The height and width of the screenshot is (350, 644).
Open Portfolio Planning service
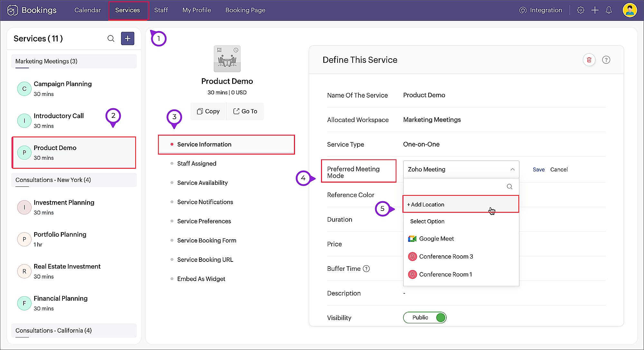(74, 239)
